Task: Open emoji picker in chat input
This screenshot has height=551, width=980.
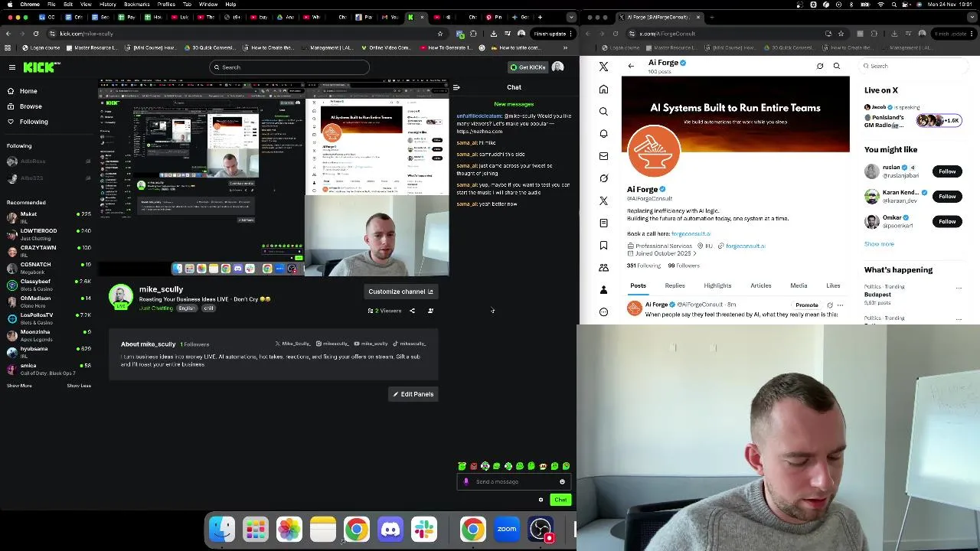Action: point(562,482)
